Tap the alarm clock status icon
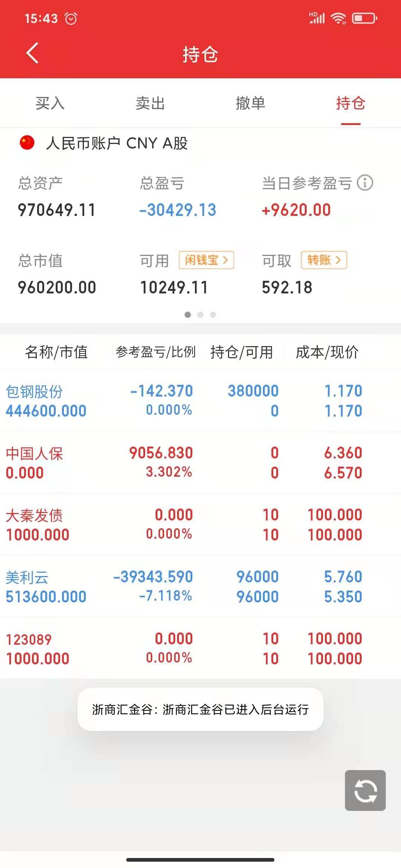Viewport: 401px width, 868px height. click(x=71, y=18)
